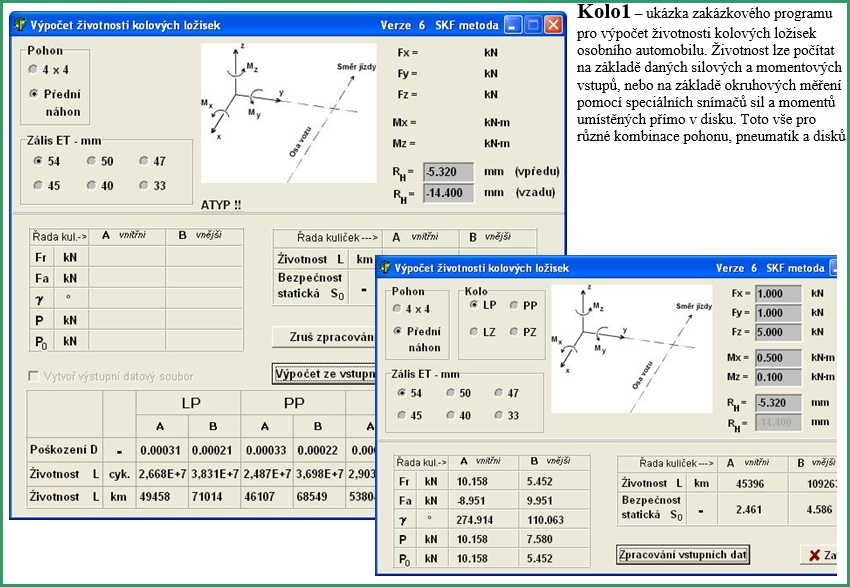
Task: Click the Mx input field showing 0.500
Action: point(776,358)
